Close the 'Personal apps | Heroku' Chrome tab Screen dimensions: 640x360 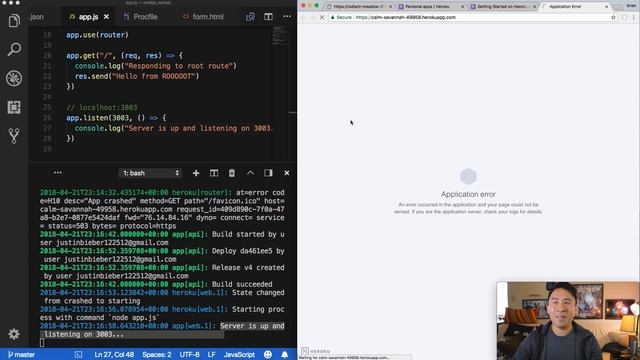(462, 7)
